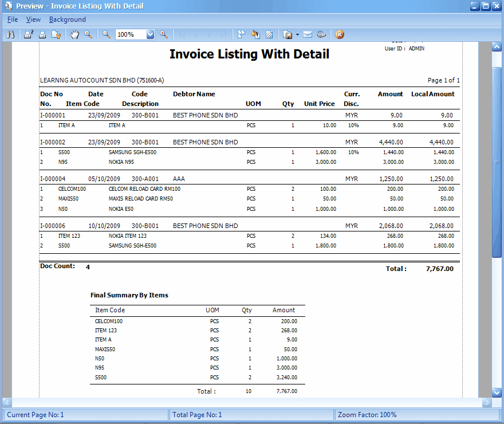Open the zoom percentage dropdown arrow
Viewport: 504px width, 424px height.
click(x=151, y=34)
